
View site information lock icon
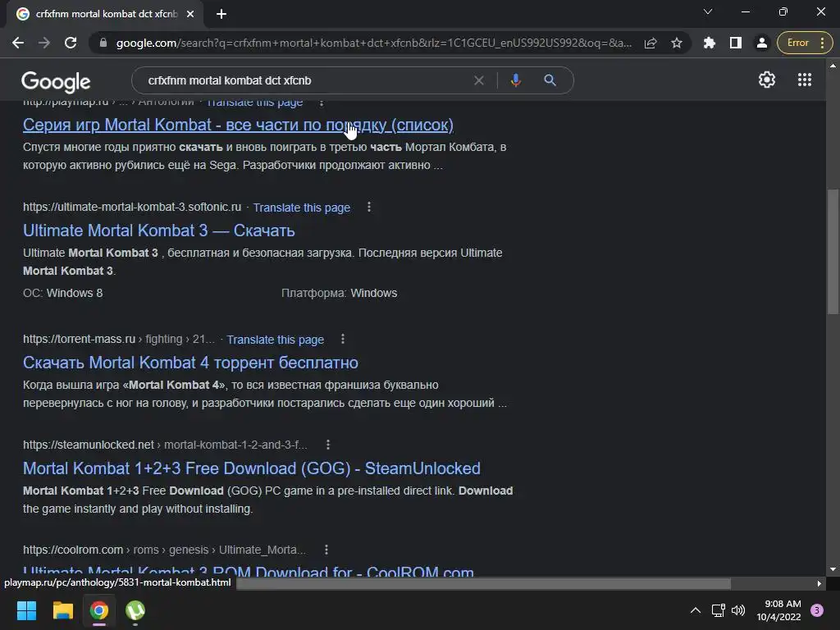pyautogui.click(x=103, y=43)
